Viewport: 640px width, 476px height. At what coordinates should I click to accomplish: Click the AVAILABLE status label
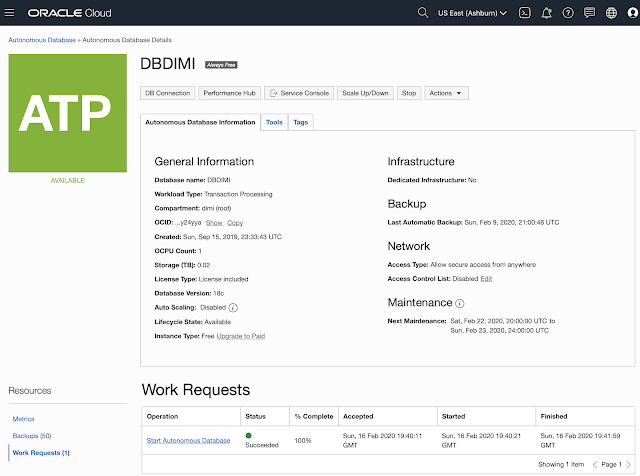pos(67,180)
